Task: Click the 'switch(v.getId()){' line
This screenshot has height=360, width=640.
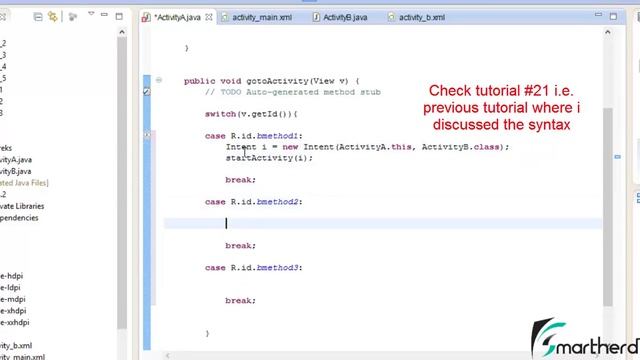Action: [x=251, y=114]
